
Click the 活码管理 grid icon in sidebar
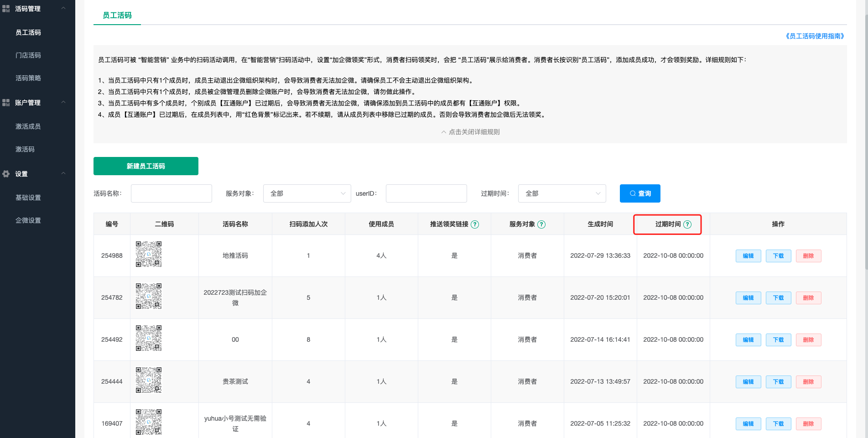click(x=6, y=9)
